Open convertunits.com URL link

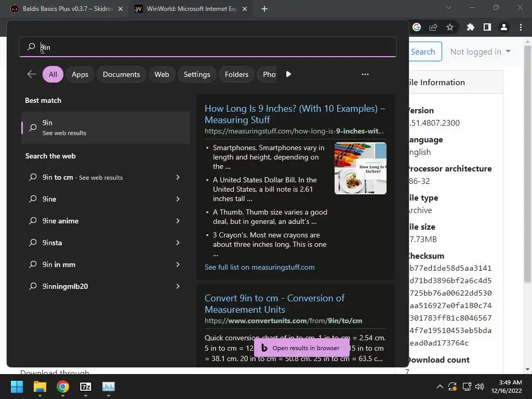[x=283, y=321]
